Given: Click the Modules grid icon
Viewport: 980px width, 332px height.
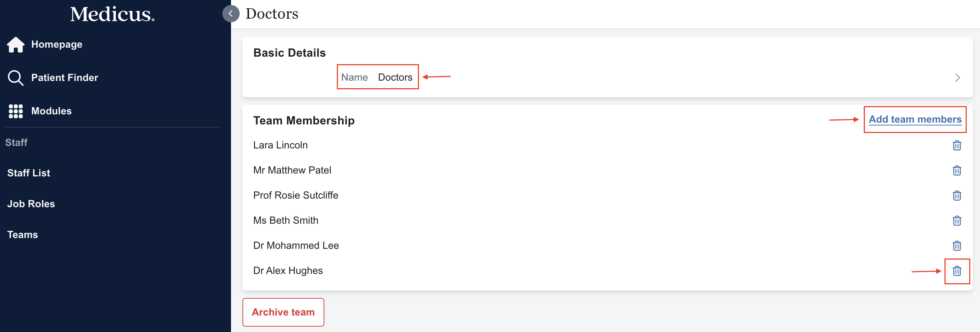Looking at the screenshot, I should (x=15, y=111).
